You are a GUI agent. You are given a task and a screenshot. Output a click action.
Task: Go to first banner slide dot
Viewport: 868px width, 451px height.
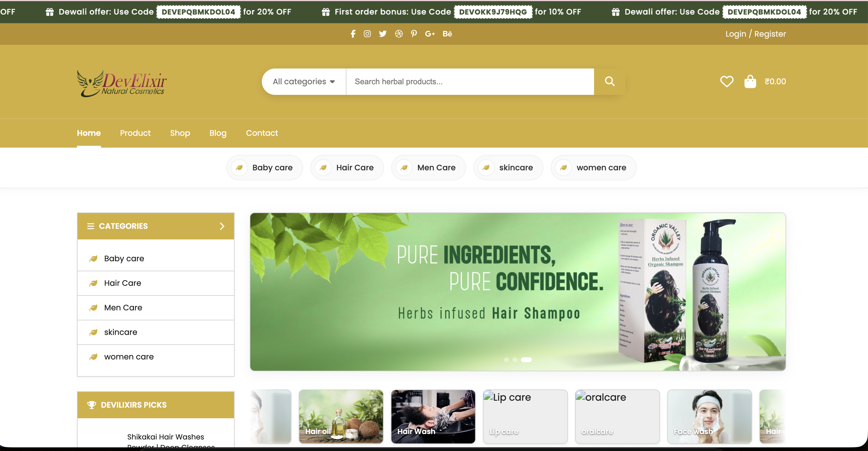point(506,360)
